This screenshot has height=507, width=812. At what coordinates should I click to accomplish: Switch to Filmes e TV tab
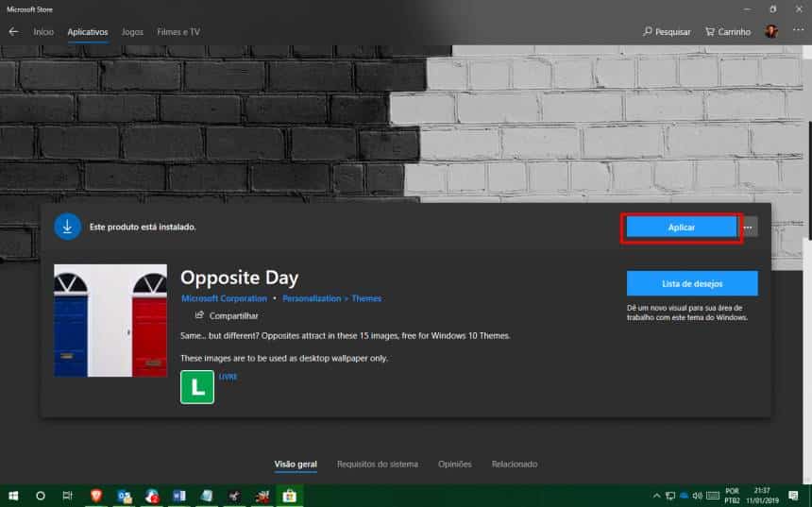click(x=178, y=32)
